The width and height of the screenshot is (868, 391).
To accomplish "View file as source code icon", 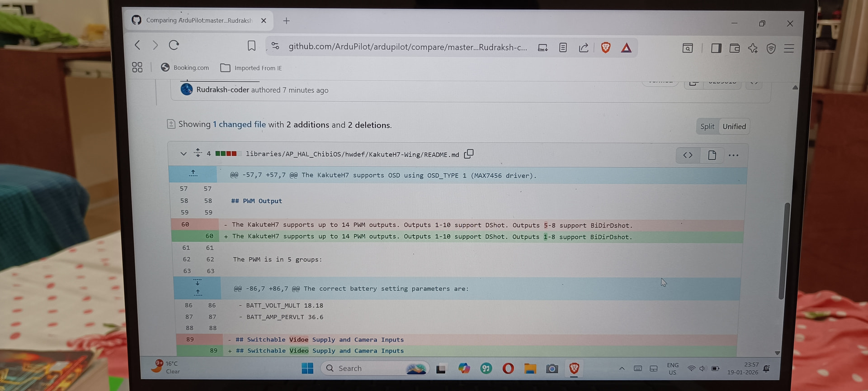I will (688, 155).
